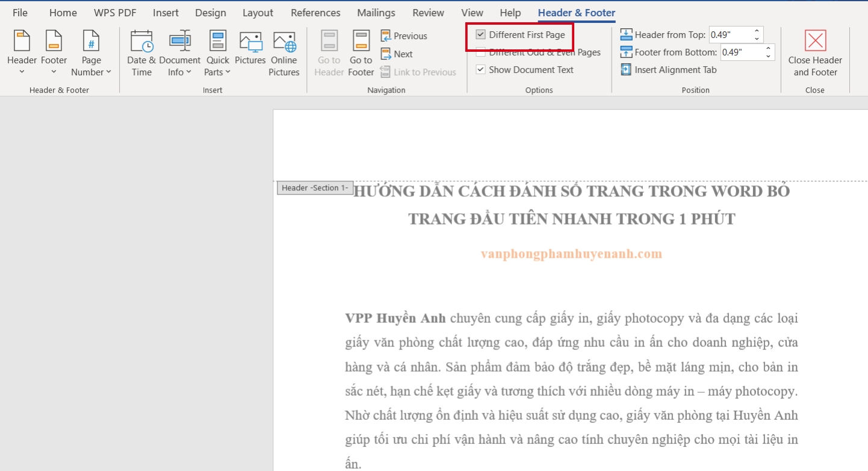Click Link to Previous
The image size is (868, 471).
point(418,72)
